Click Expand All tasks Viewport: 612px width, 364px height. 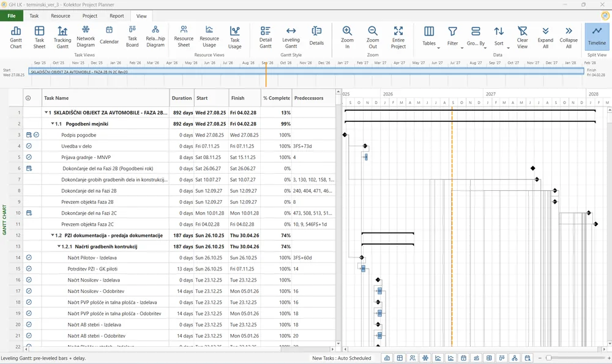pos(545,37)
